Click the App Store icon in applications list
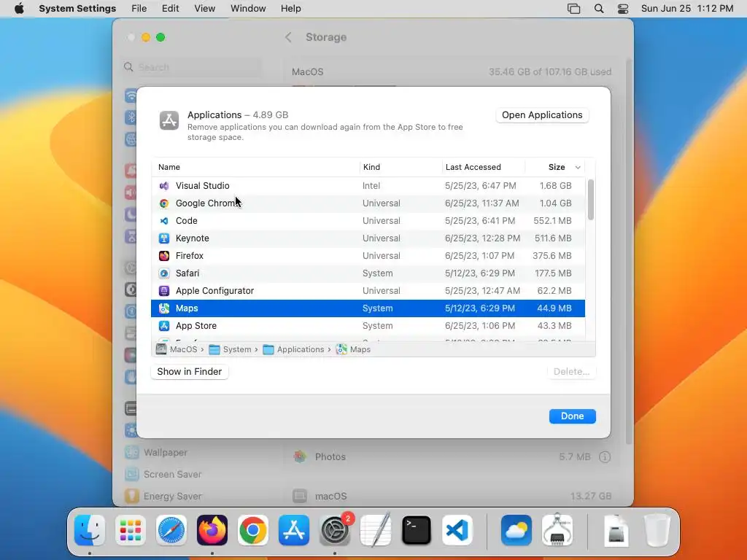This screenshot has width=747, height=560. tap(164, 326)
